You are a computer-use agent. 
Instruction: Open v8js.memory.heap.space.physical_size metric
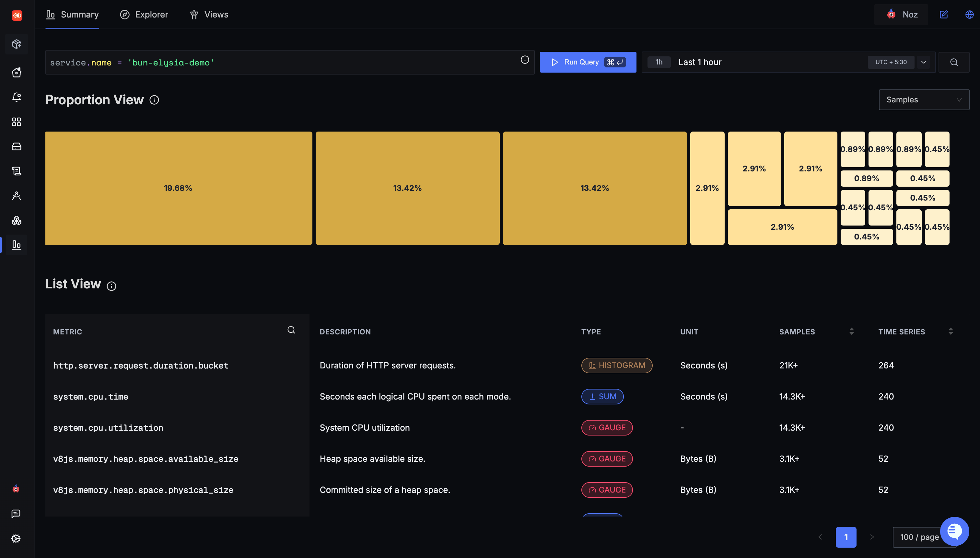[143, 490]
